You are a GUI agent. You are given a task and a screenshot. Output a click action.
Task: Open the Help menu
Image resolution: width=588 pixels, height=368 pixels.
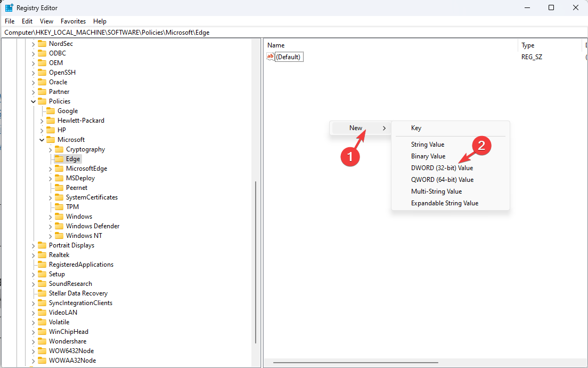coord(100,21)
